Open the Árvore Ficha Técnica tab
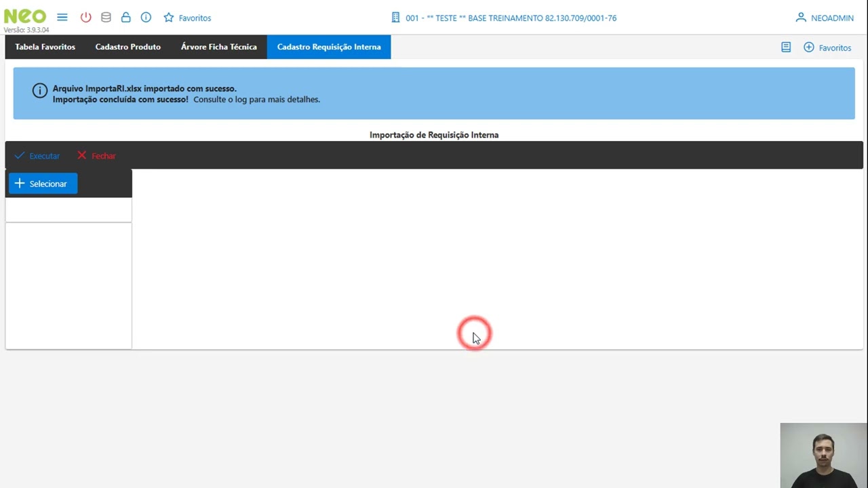Image resolution: width=868 pixels, height=488 pixels. pos(219,47)
